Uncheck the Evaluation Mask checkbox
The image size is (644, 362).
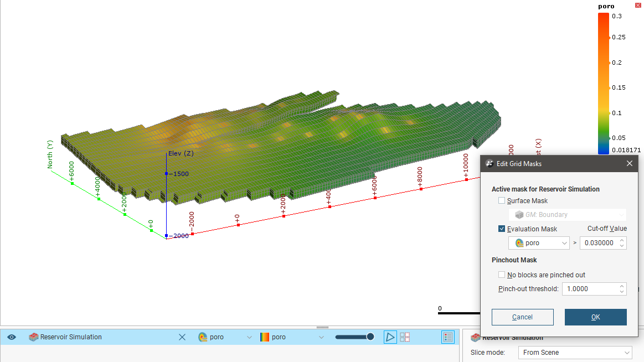(x=502, y=229)
